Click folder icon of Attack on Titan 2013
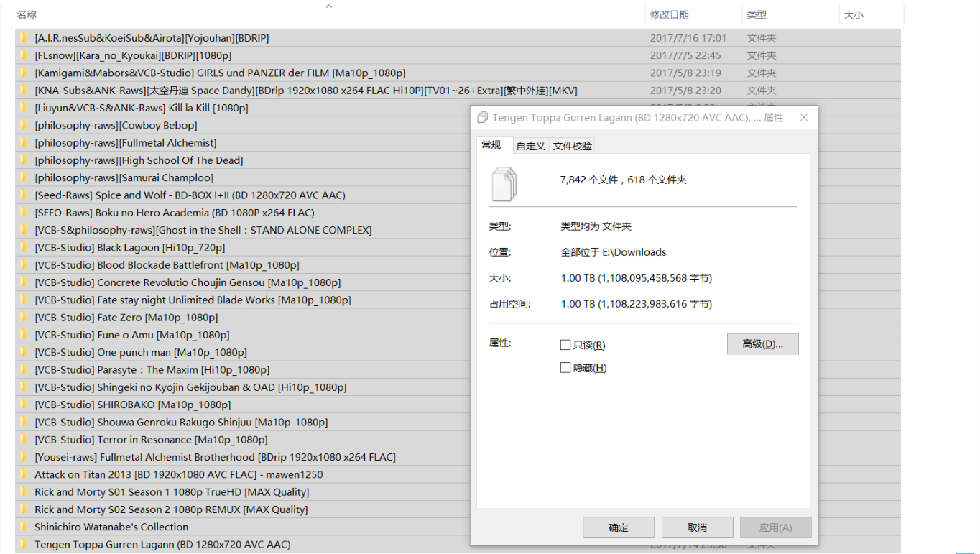Screen dimensions: 980x554 pyautogui.click(x=24, y=474)
